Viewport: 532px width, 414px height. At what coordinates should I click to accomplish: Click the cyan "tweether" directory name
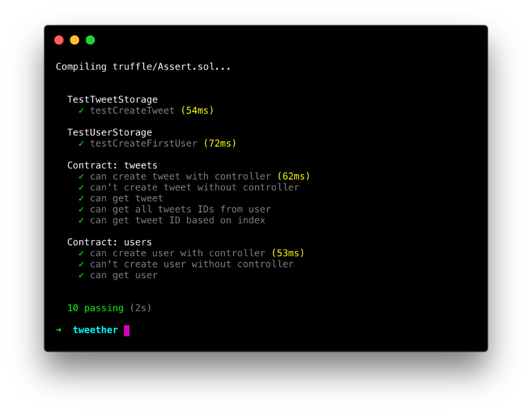tap(95, 330)
